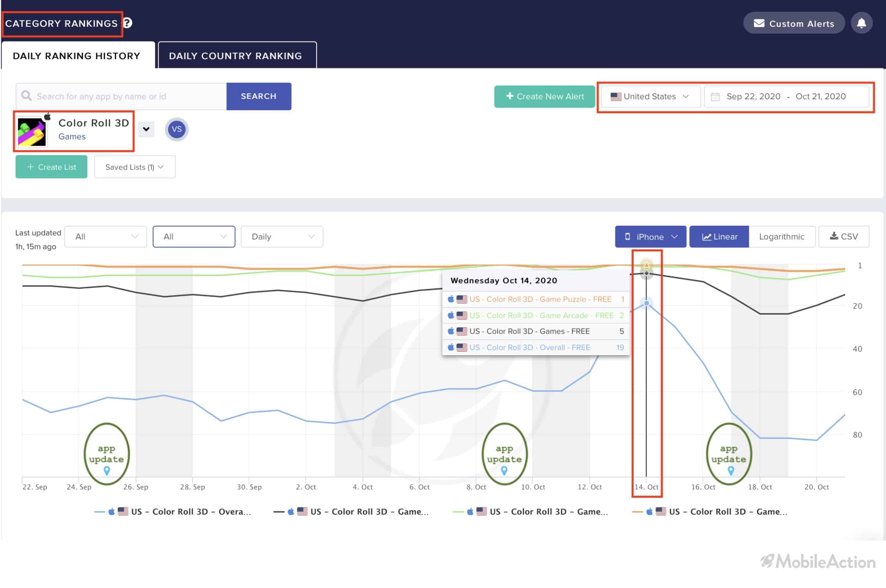
Task: Click the phone icon in the iPhone selector
Action: (x=628, y=237)
